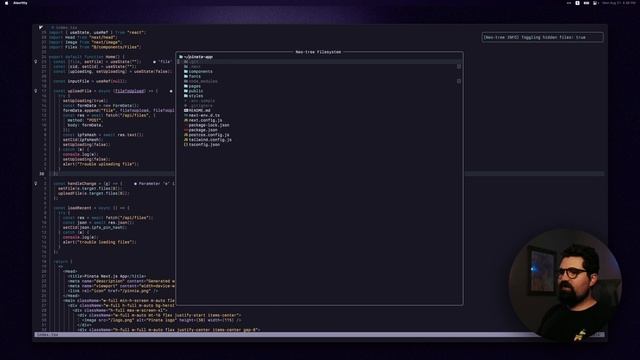Open package-lock.json from the tree

[x=207, y=125]
